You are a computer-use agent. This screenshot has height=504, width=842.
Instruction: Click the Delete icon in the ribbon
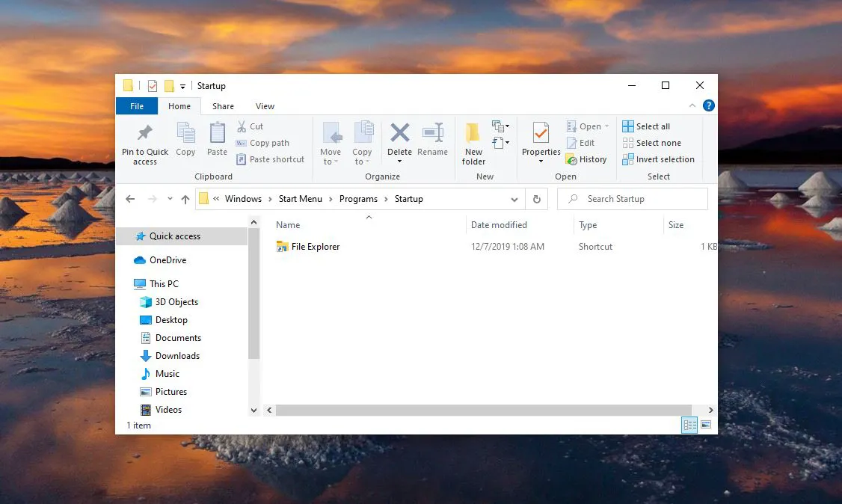[400, 135]
